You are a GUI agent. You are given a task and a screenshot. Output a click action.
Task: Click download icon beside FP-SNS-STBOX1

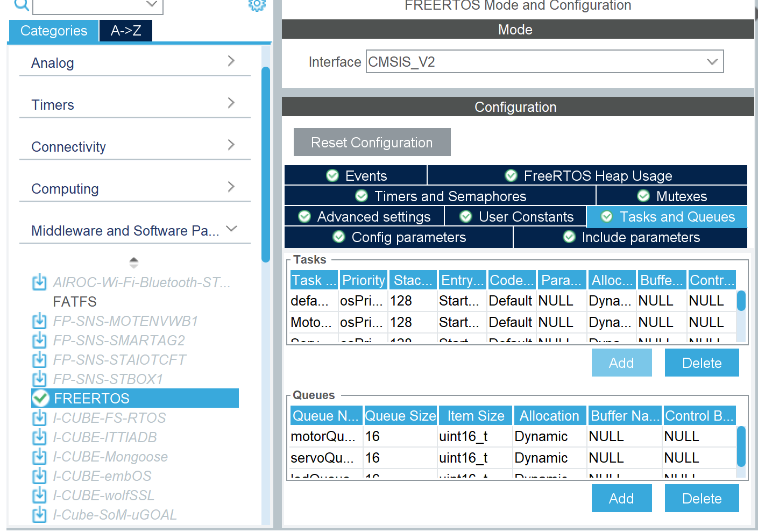tap(39, 379)
